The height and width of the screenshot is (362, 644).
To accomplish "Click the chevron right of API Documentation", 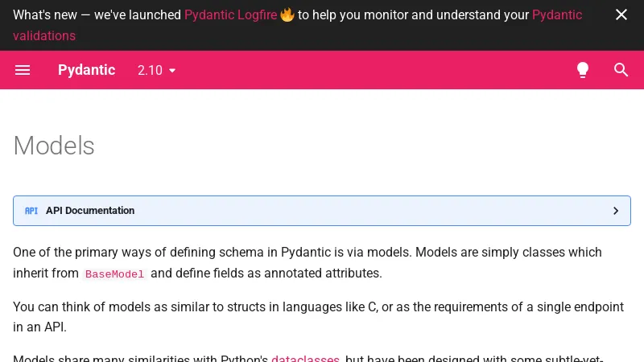I will point(615,211).
